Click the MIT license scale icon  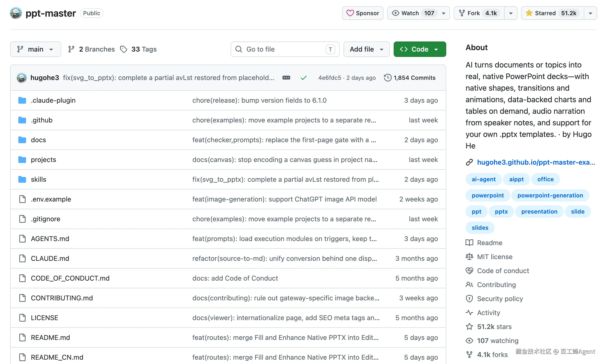tap(469, 257)
